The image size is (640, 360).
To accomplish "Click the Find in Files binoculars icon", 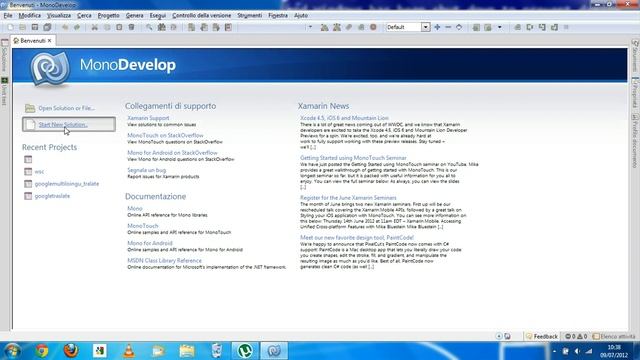I will pos(162,27).
